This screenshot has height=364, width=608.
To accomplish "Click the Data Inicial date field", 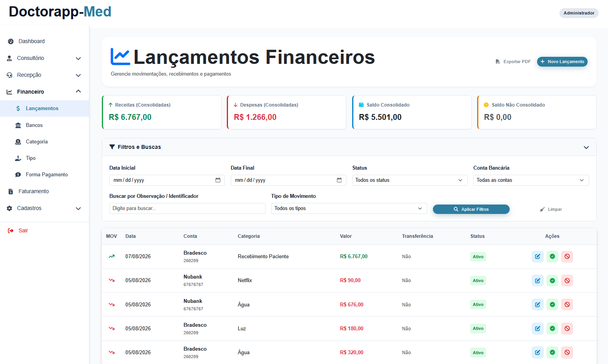I will point(167,180).
